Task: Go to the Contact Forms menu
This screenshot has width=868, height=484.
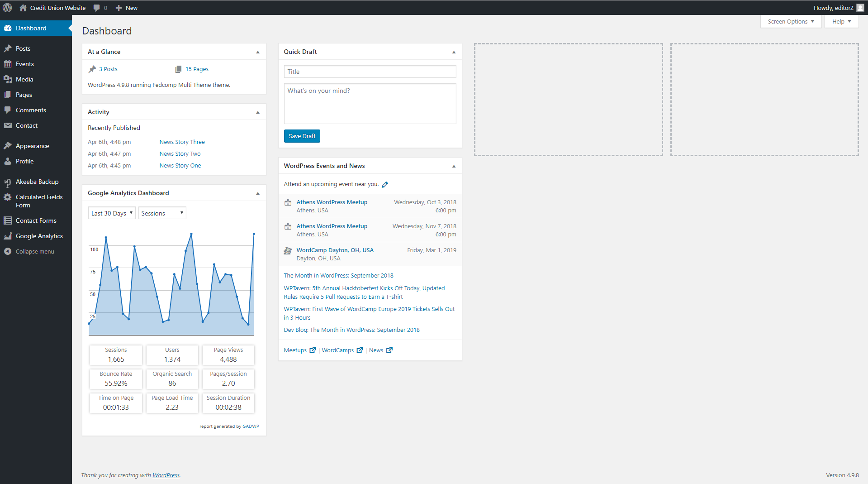Action: point(36,221)
